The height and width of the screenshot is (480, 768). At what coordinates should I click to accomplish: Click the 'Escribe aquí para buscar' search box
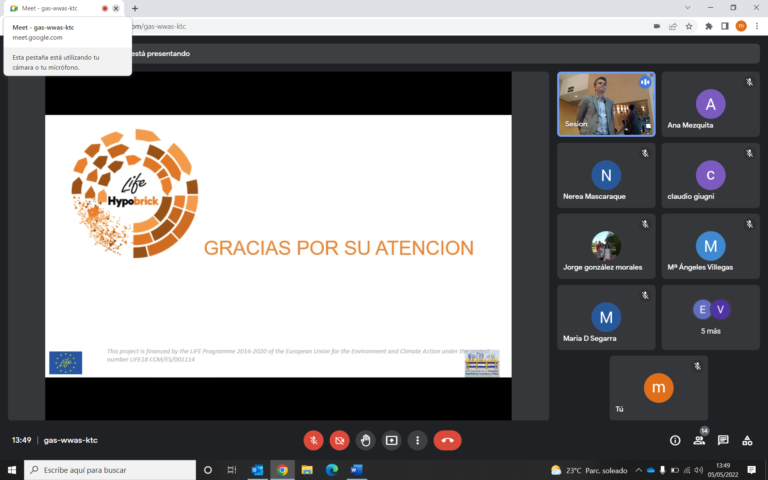click(110, 470)
